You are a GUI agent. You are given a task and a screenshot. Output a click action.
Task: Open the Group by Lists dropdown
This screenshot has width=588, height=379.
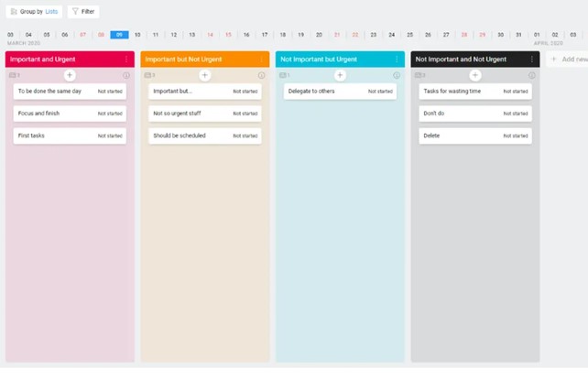coord(33,12)
